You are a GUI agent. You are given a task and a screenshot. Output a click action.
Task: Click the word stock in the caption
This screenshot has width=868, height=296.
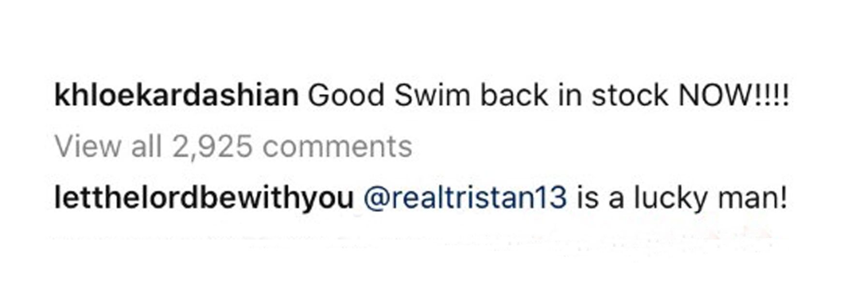(x=630, y=95)
